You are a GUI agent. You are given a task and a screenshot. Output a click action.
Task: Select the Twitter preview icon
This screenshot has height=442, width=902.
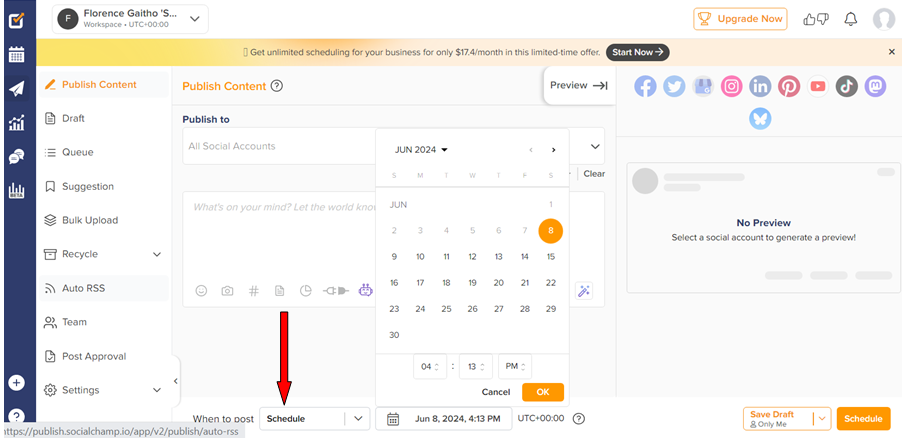click(x=674, y=86)
